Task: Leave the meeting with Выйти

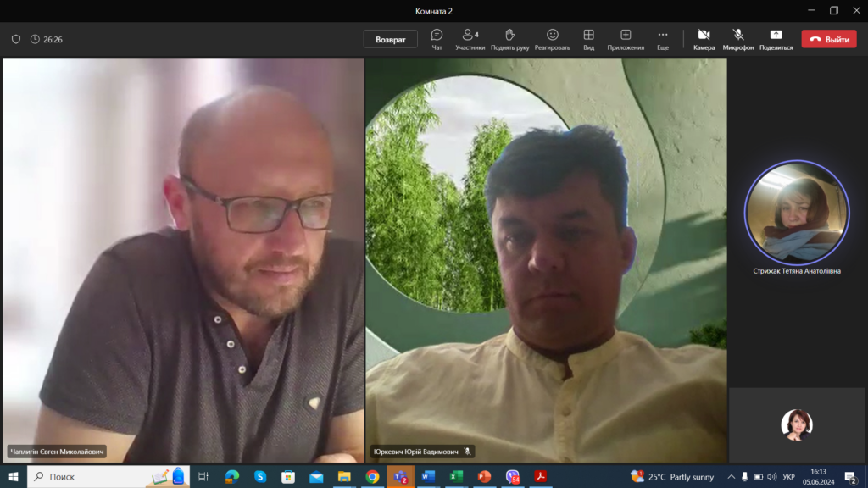Action: pyautogui.click(x=829, y=39)
